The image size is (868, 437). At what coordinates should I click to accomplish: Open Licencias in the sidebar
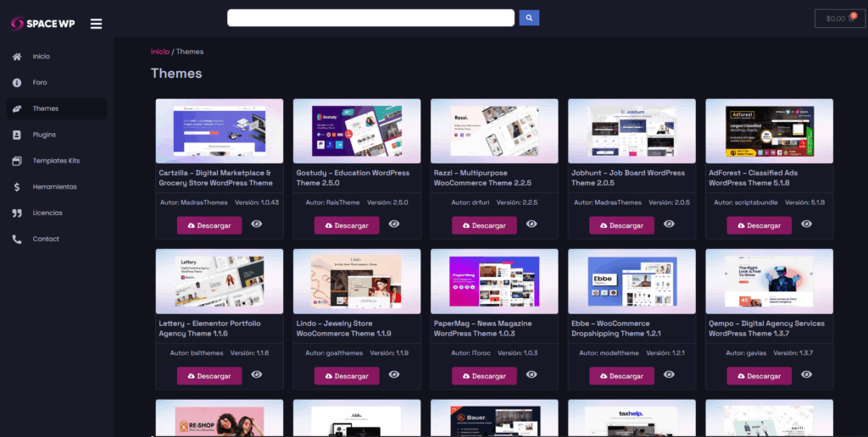47,213
